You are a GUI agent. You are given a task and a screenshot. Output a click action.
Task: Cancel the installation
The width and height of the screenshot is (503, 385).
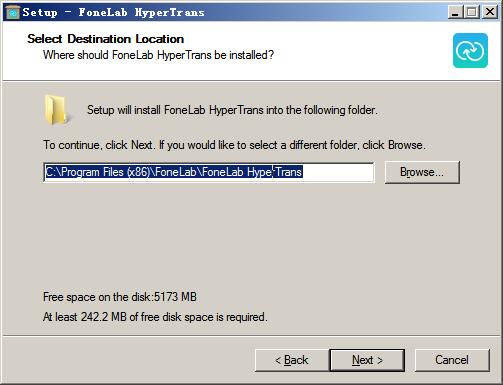click(x=452, y=360)
